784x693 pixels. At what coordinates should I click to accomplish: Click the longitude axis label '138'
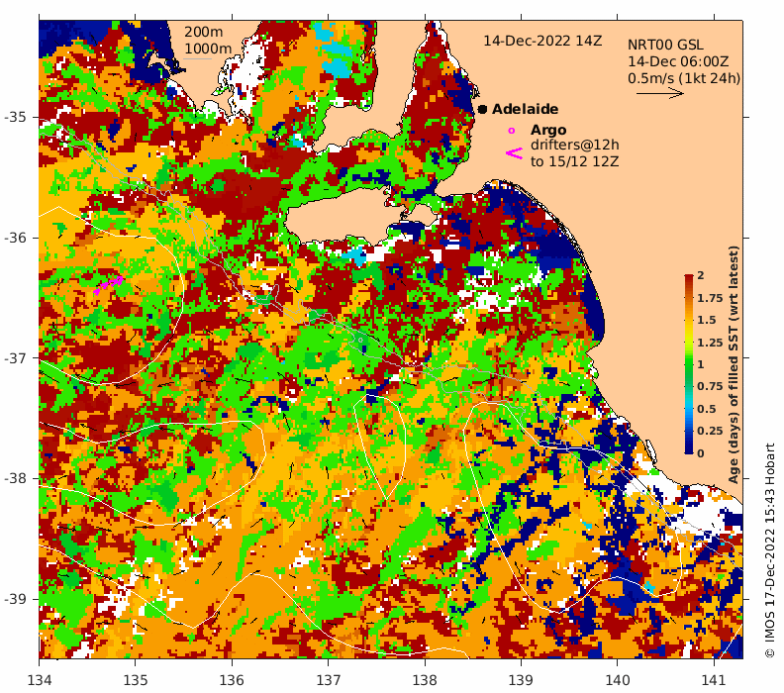(x=425, y=680)
